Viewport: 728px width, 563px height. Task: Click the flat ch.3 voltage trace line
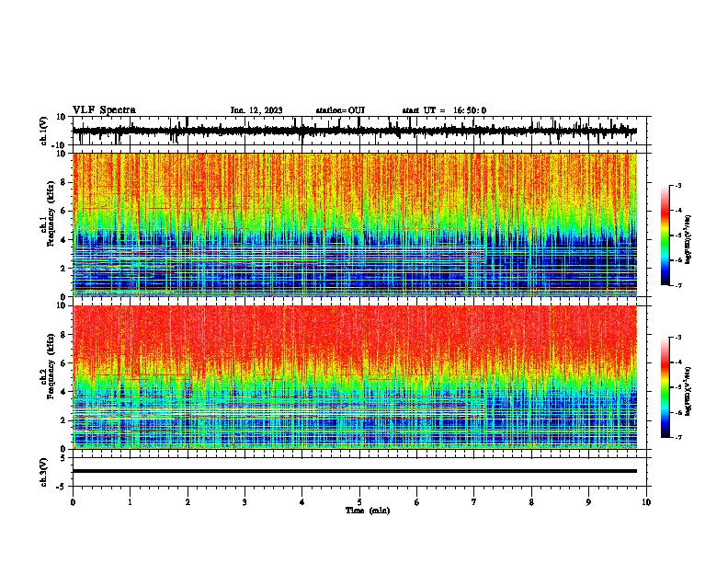pos(355,471)
